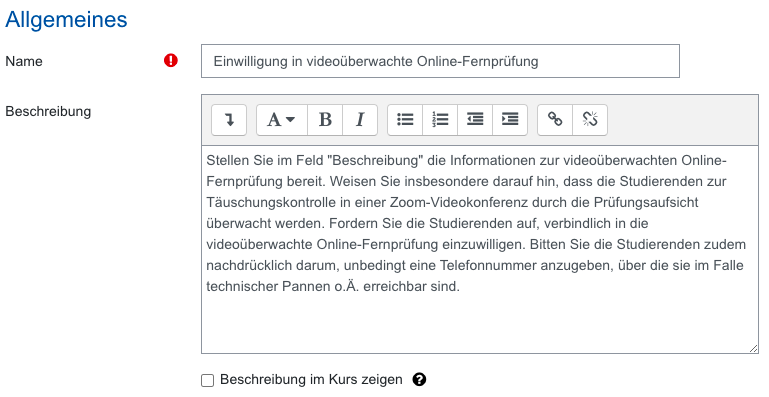
Task: Click the Beschreibung label
Action: coord(48,111)
